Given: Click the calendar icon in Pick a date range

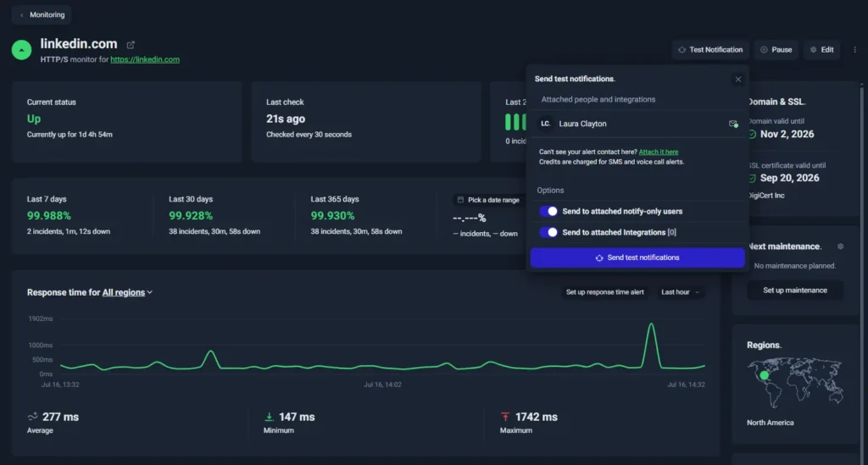Looking at the screenshot, I should [x=460, y=200].
